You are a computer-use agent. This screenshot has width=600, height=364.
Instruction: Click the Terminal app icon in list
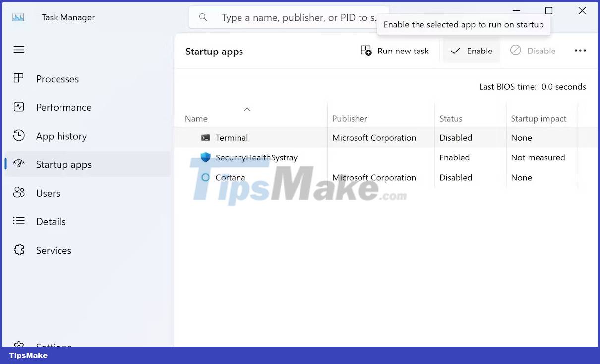[205, 138]
